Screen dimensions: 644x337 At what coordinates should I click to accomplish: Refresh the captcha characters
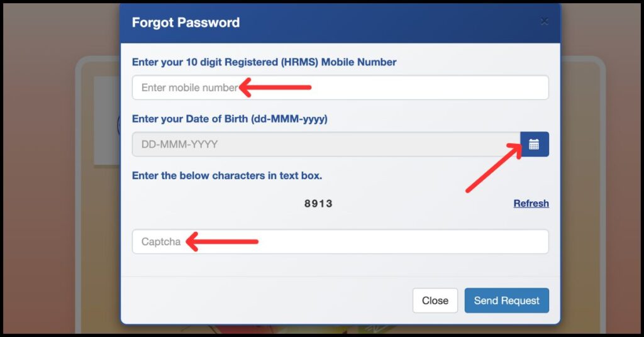point(531,203)
